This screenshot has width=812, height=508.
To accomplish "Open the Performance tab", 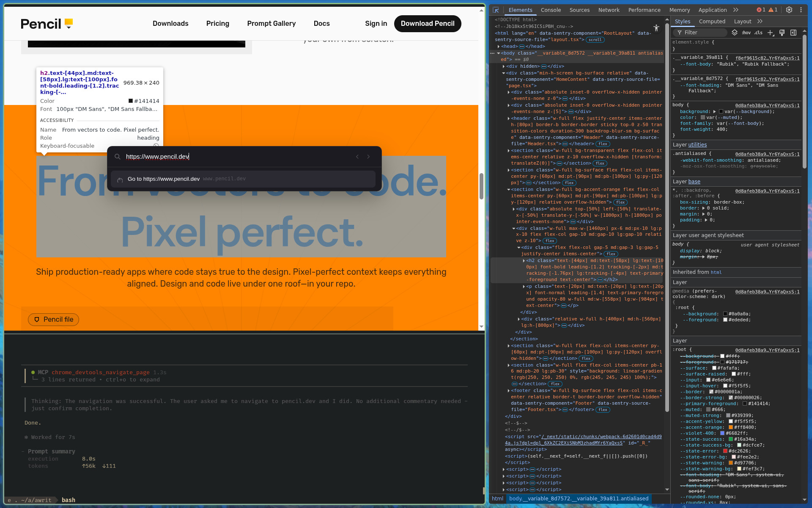I will 644,10.
